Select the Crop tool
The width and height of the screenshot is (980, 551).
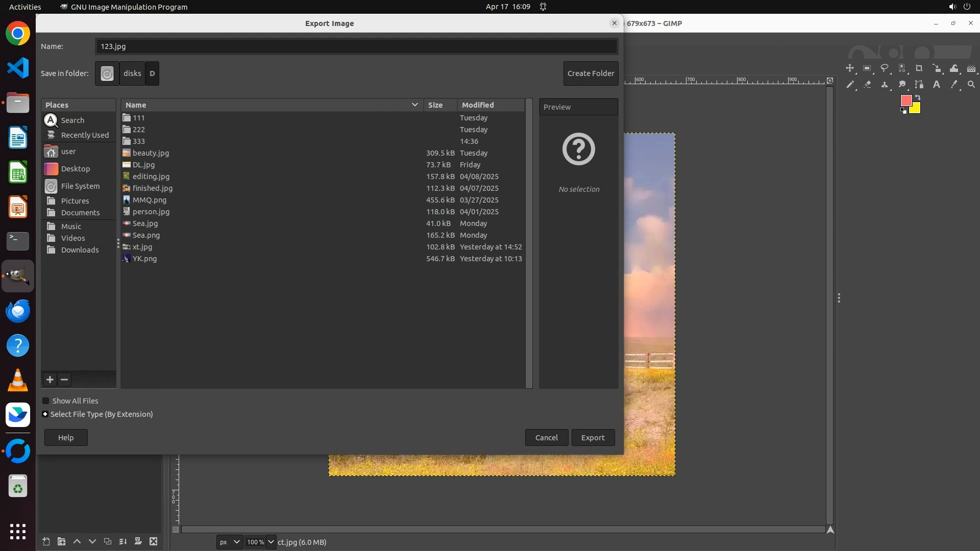coord(919,68)
